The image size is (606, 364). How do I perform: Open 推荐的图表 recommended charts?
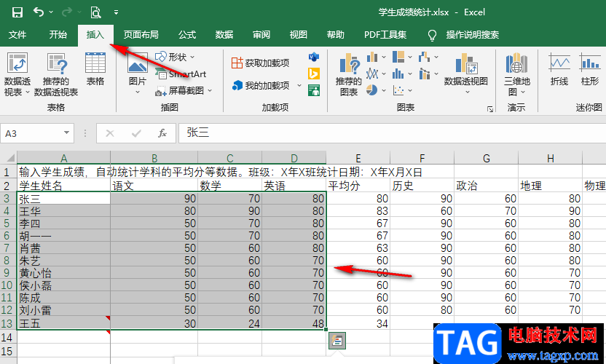click(x=349, y=74)
